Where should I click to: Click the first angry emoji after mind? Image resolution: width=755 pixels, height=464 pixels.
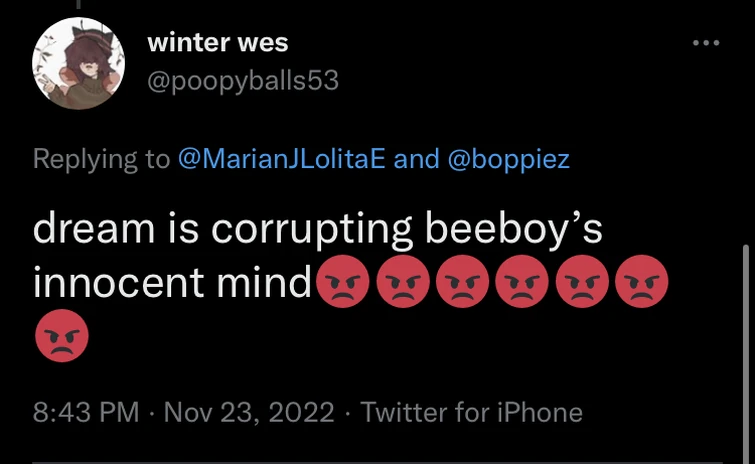(342, 285)
